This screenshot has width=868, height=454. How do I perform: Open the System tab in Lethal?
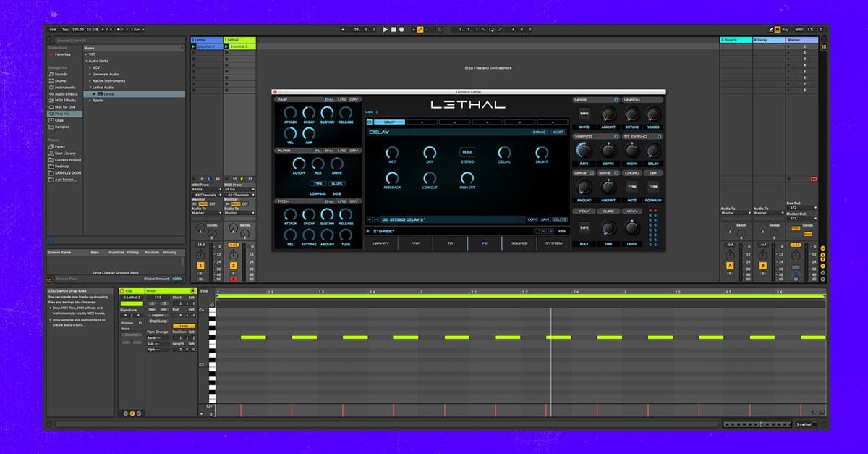(553, 243)
